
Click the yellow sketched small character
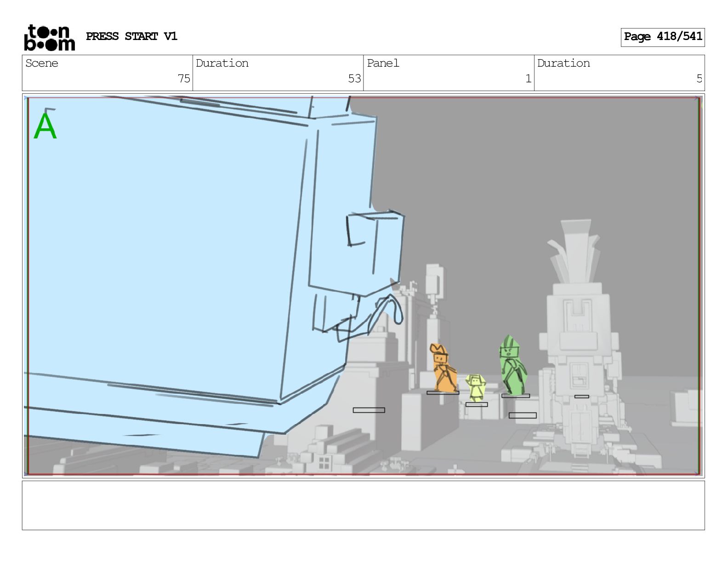[x=476, y=388]
